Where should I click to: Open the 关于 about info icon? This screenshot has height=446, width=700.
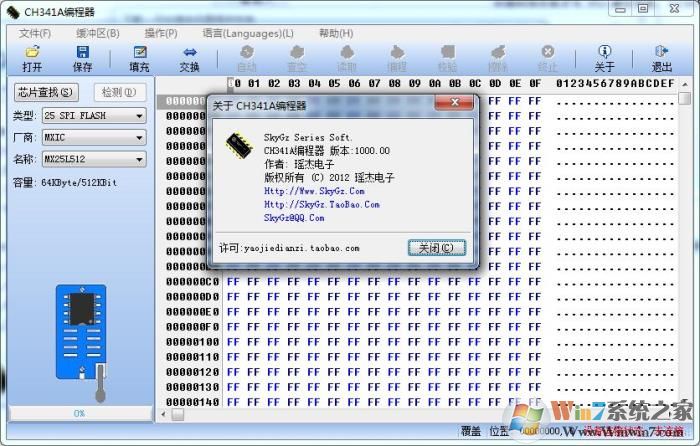click(x=604, y=58)
